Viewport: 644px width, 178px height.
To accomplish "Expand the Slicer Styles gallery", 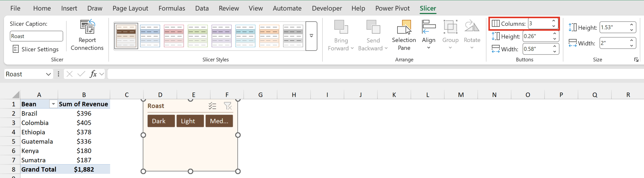I will pos(311,36).
